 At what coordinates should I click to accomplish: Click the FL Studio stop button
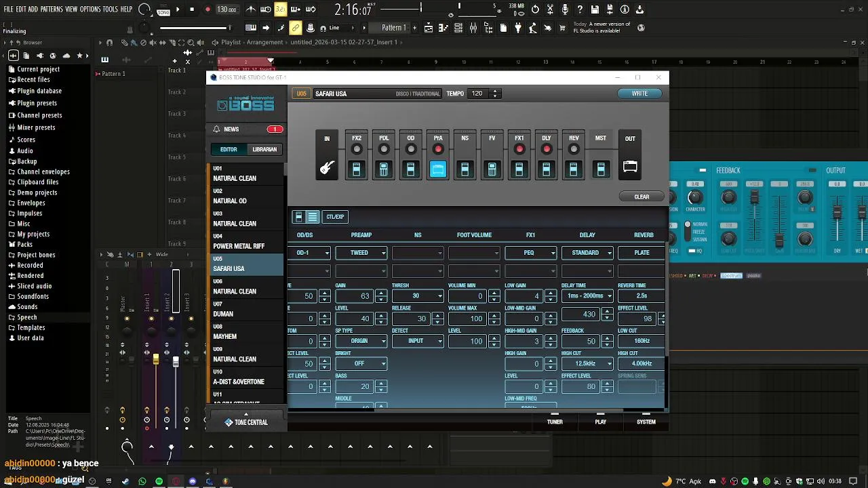point(192,9)
